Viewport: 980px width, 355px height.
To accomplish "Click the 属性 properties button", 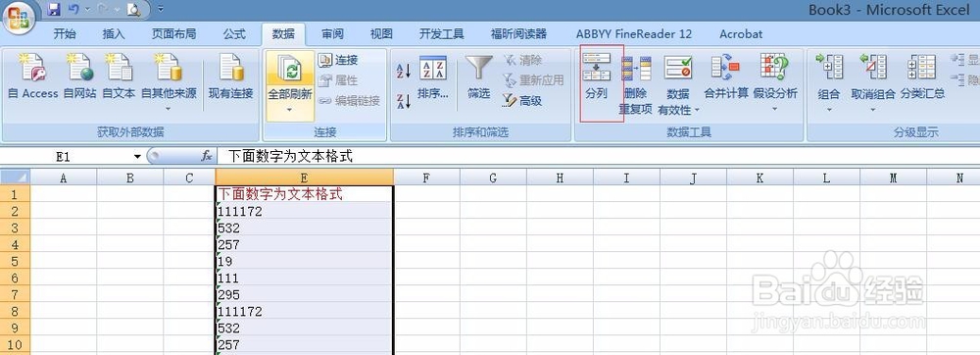I will click(x=337, y=80).
